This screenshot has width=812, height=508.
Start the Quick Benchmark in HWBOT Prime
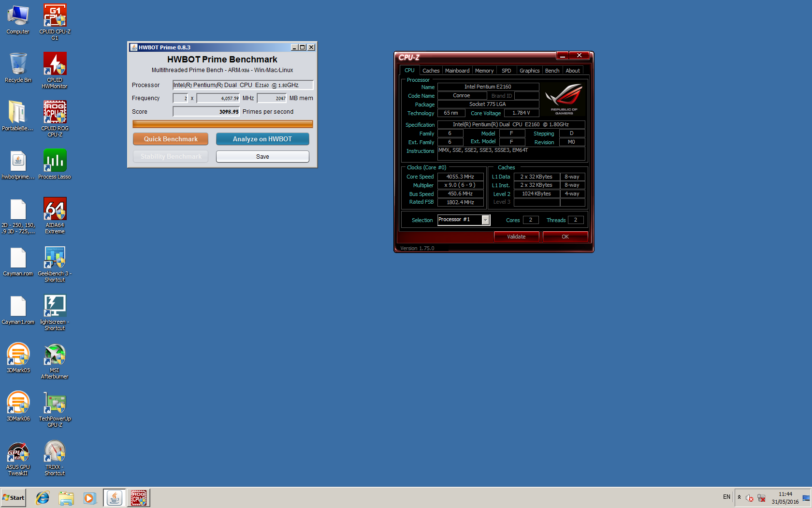tap(171, 139)
